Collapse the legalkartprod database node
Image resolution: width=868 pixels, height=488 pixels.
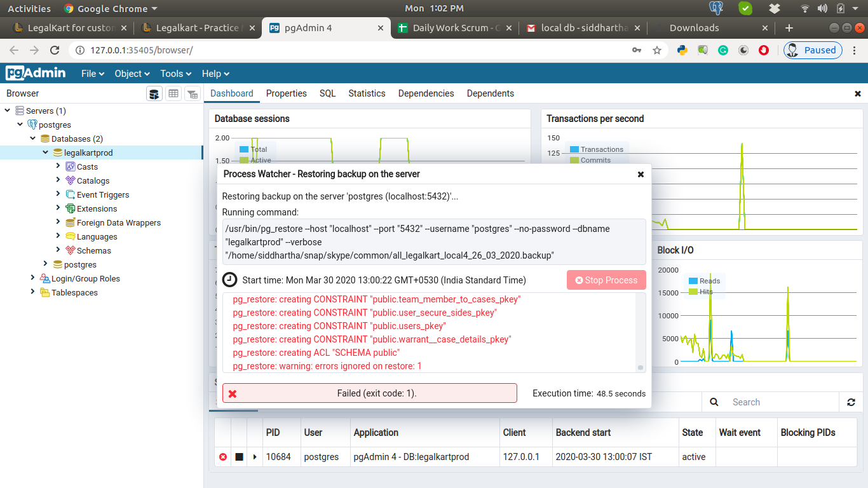point(46,152)
